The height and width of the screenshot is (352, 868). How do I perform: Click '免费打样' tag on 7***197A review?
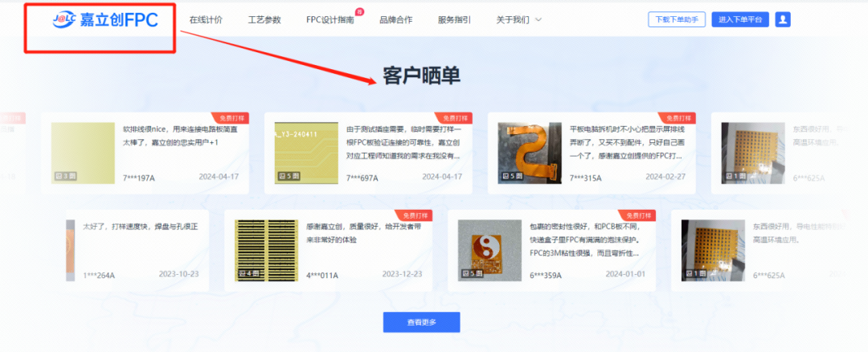point(230,118)
